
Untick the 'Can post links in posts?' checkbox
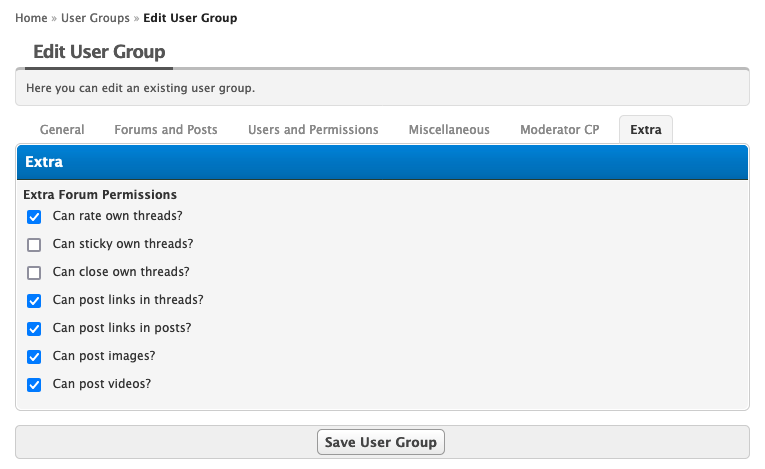point(34,328)
